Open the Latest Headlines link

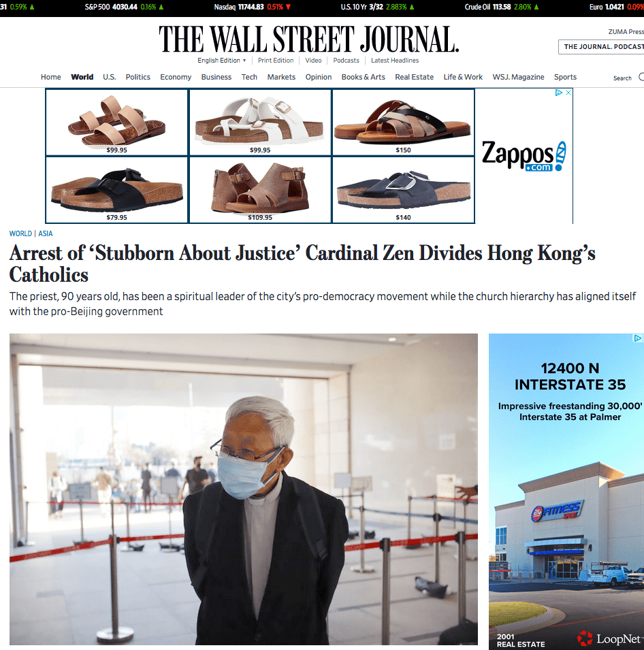click(x=395, y=61)
